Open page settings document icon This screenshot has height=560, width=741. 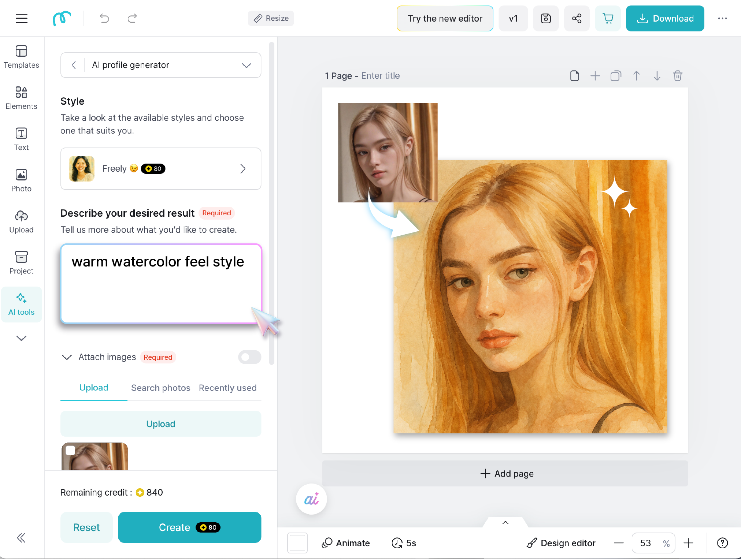coord(575,76)
